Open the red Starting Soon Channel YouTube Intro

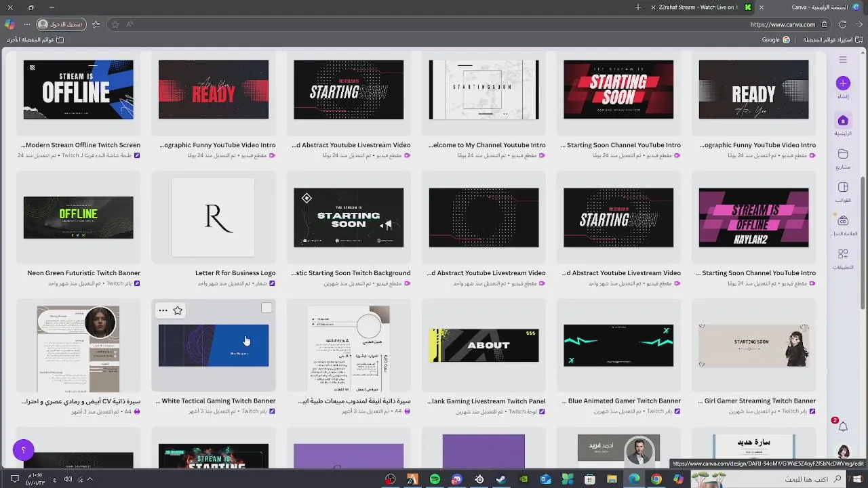point(618,89)
